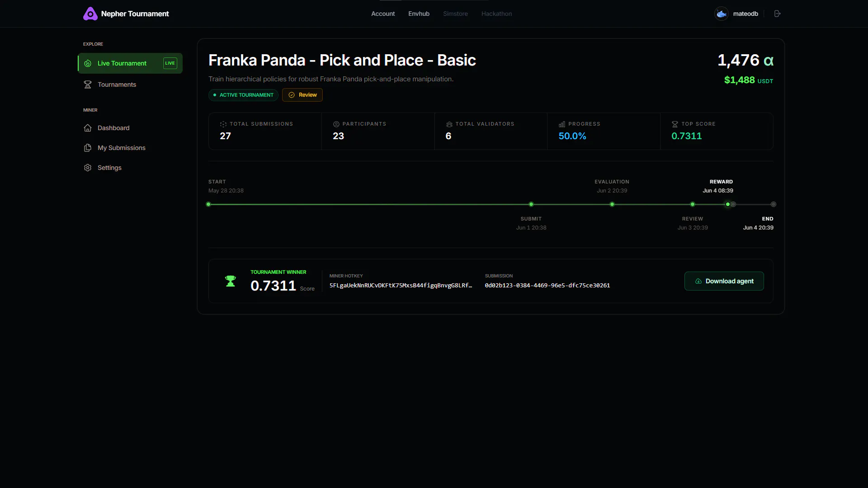Open the mateodb user avatar
868x488 pixels.
click(722, 14)
